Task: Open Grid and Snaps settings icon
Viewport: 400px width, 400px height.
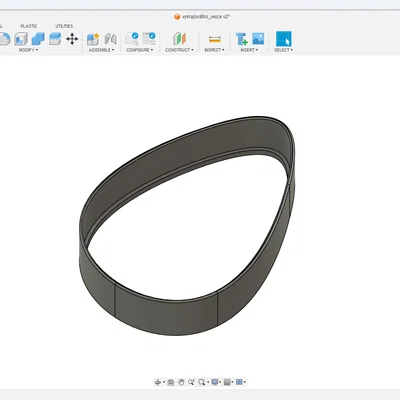Action: (227, 382)
